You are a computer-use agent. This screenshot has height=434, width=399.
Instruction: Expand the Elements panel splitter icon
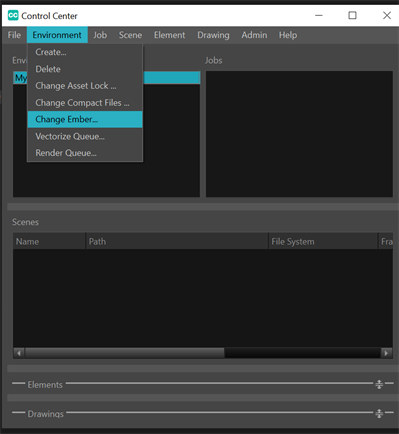(379, 384)
